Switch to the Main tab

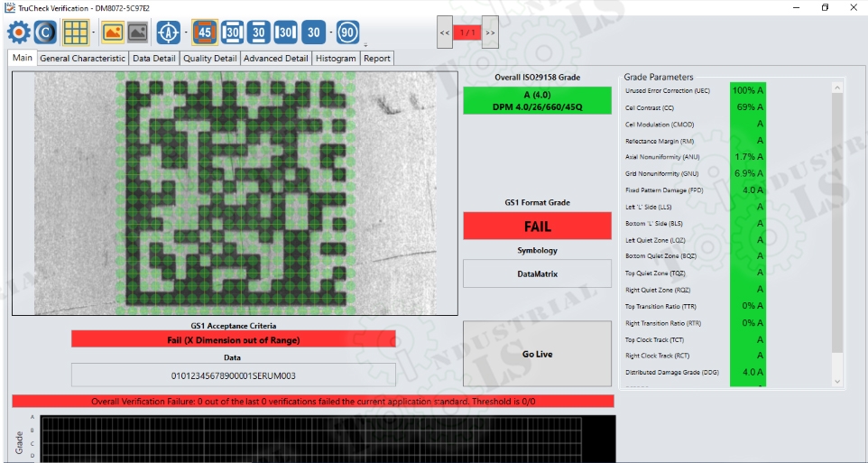coord(23,58)
